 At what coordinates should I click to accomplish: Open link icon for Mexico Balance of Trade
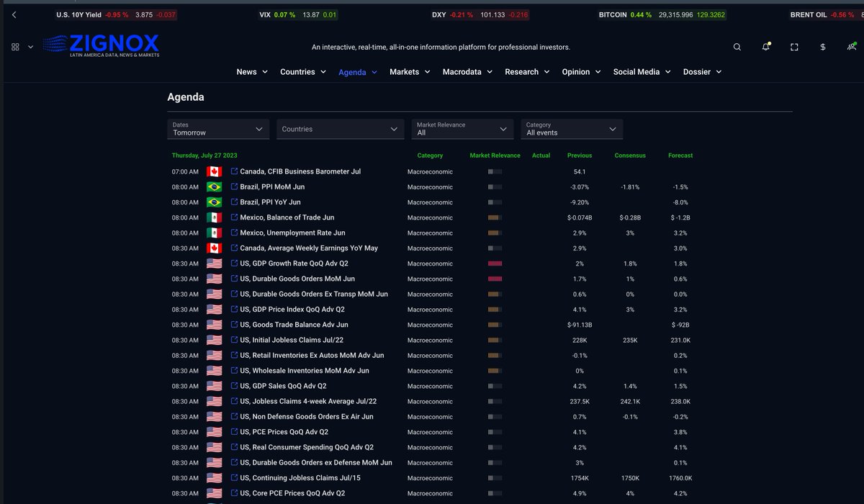coord(234,217)
